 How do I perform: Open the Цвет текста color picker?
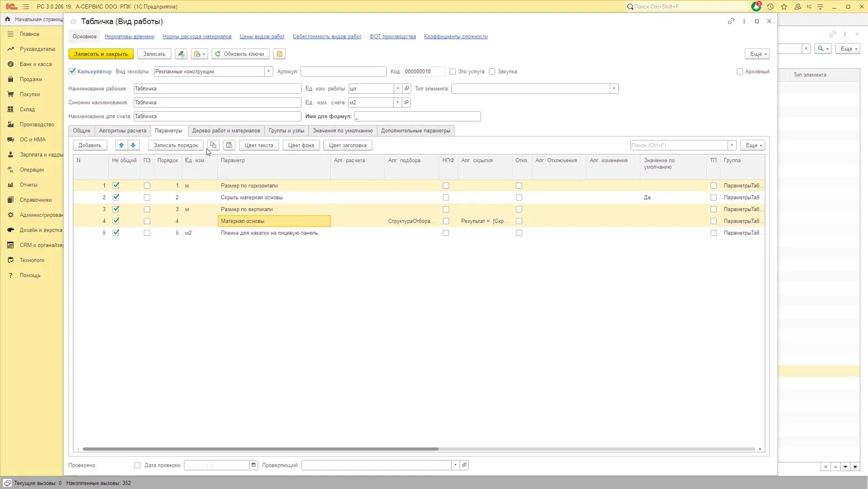click(x=259, y=145)
